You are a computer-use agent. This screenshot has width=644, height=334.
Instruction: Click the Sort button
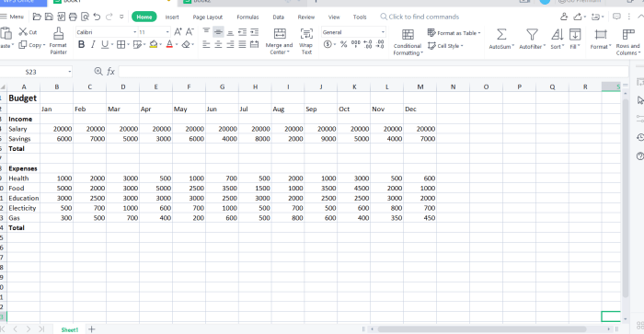558,39
